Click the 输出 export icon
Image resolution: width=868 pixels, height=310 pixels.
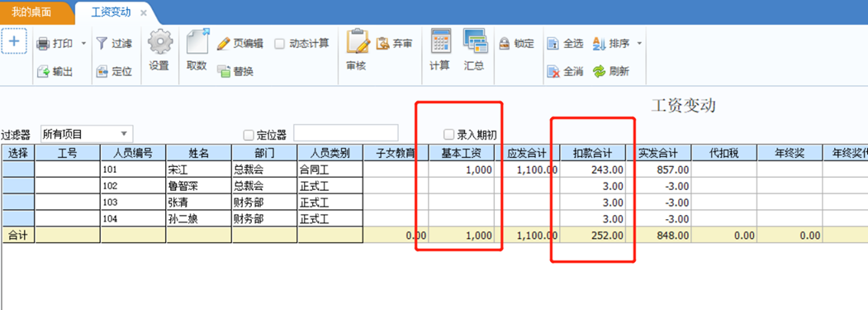coord(43,72)
